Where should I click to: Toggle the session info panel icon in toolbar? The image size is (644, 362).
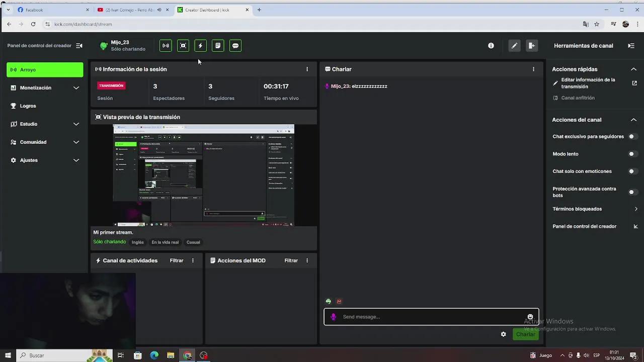[x=166, y=46]
